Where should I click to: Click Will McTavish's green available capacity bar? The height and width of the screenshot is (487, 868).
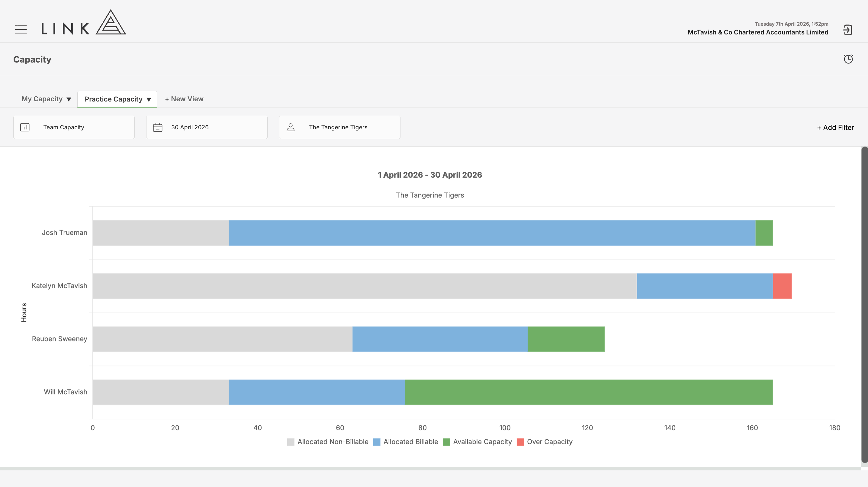589,392
